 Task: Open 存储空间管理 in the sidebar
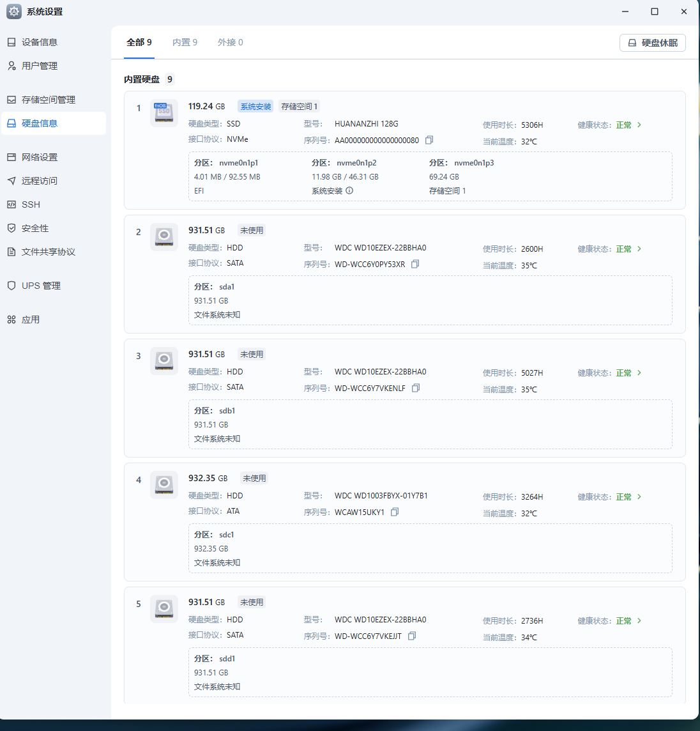point(49,100)
